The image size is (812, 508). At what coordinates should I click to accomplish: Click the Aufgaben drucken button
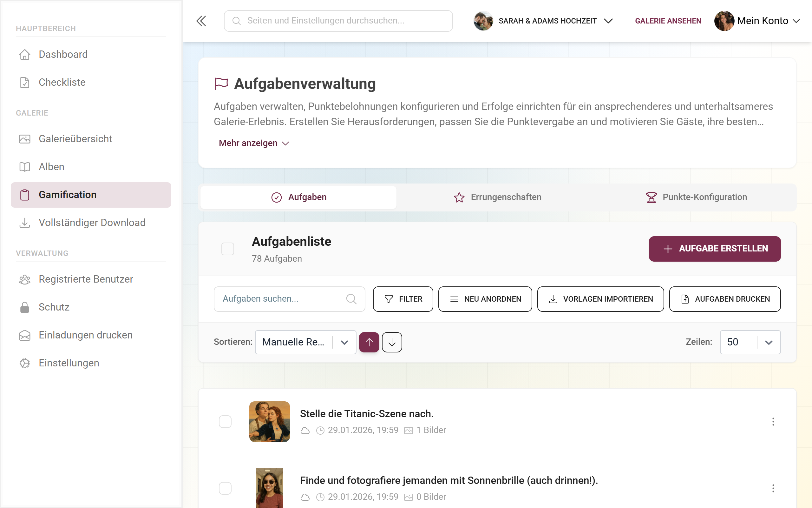click(725, 299)
